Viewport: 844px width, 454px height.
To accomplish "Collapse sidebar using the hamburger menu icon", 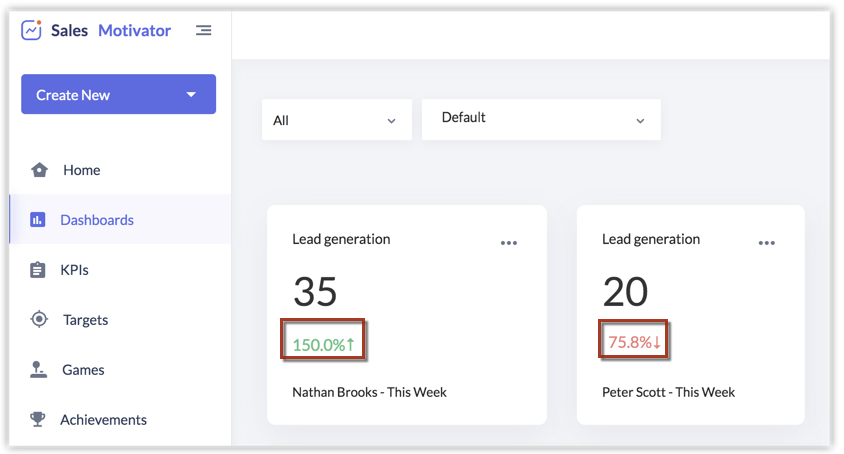I will click(x=204, y=30).
